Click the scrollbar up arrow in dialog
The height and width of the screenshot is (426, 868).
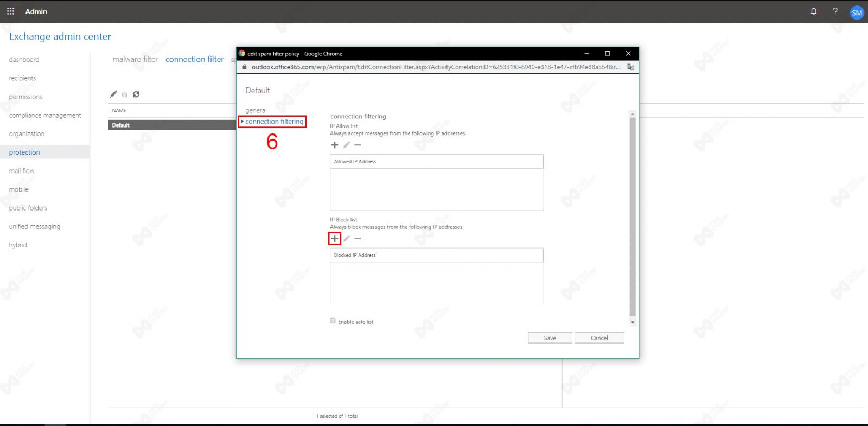632,114
